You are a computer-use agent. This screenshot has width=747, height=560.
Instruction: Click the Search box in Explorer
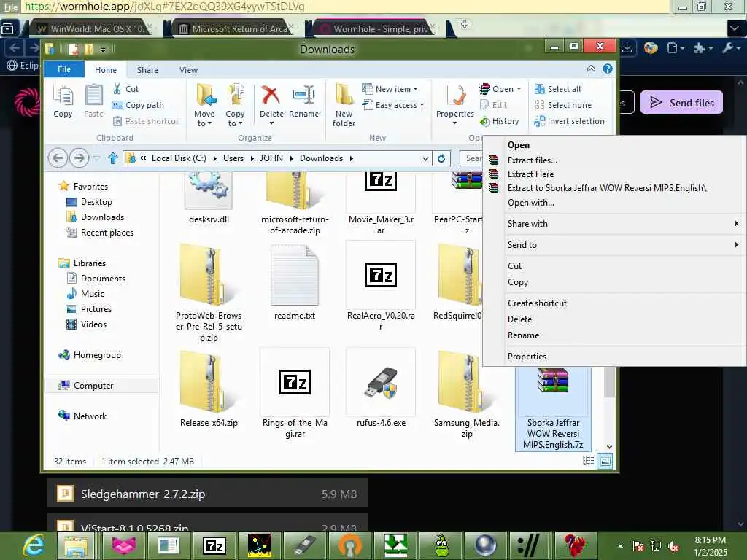pos(472,158)
